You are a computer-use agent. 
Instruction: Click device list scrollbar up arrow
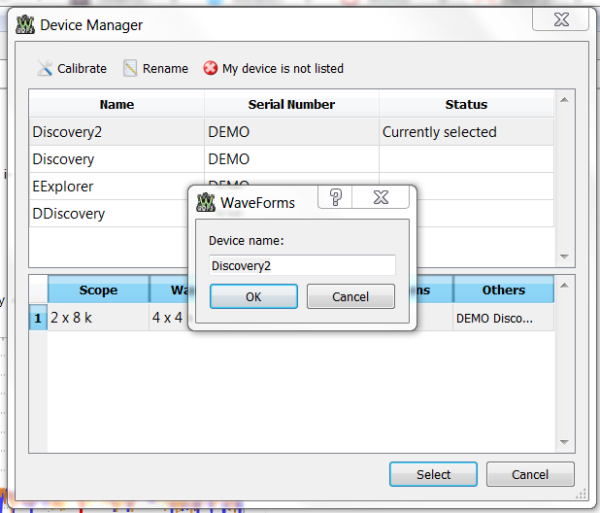coord(564,100)
